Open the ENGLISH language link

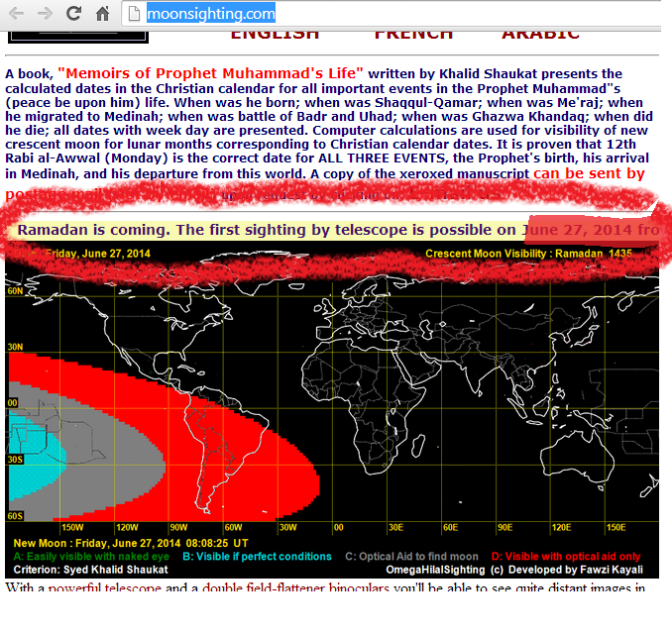(275, 35)
